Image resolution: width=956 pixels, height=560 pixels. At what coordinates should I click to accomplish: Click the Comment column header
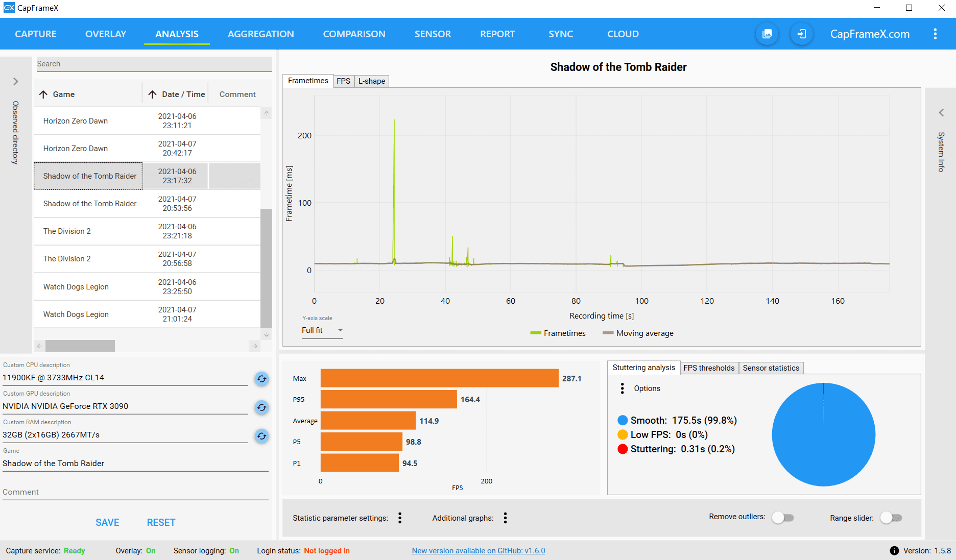(x=237, y=94)
